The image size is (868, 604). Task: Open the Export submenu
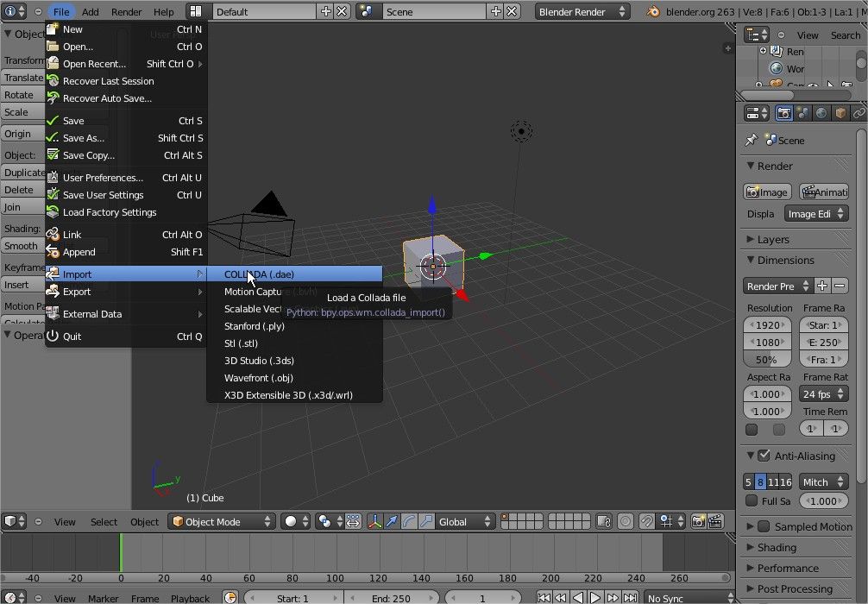pos(126,291)
